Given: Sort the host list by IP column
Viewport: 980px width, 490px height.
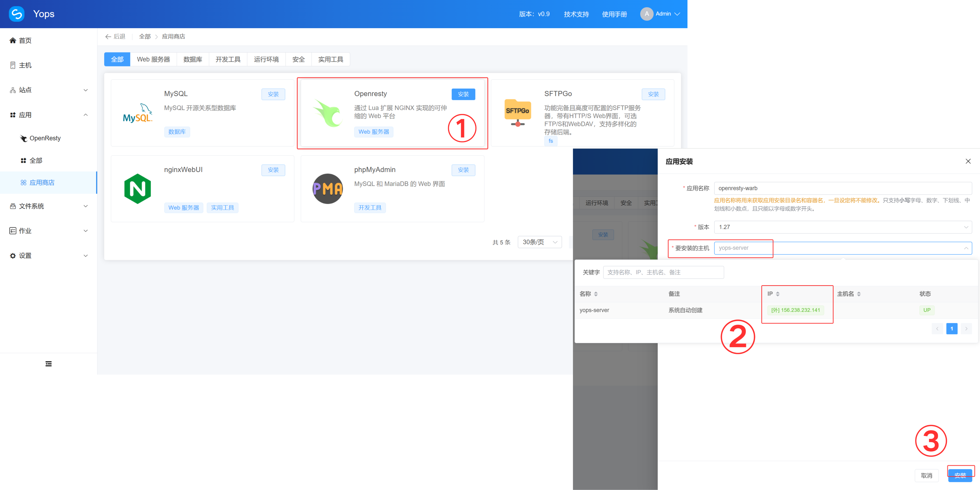Looking at the screenshot, I should click(x=777, y=294).
